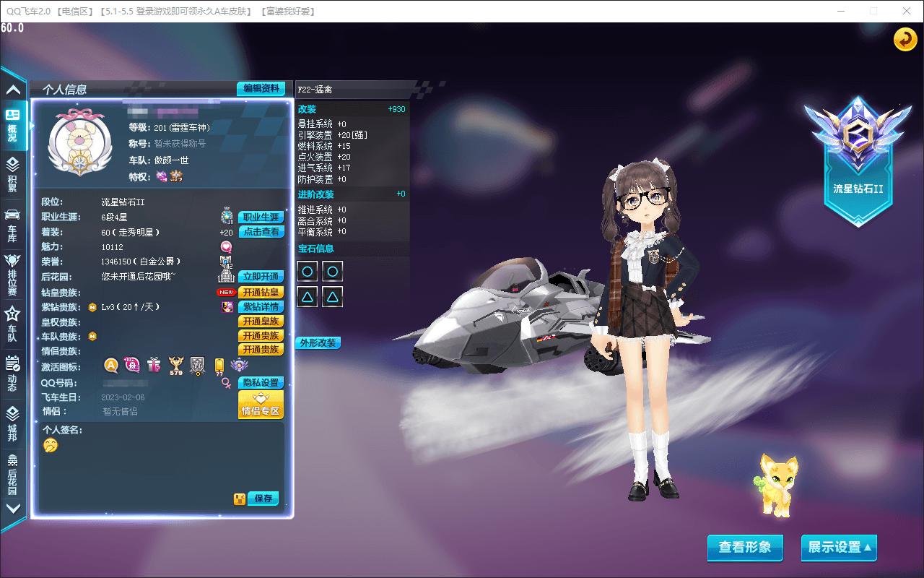The width and height of the screenshot is (924, 578).
Task: Click the gift box activation icon
Action: point(154,365)
